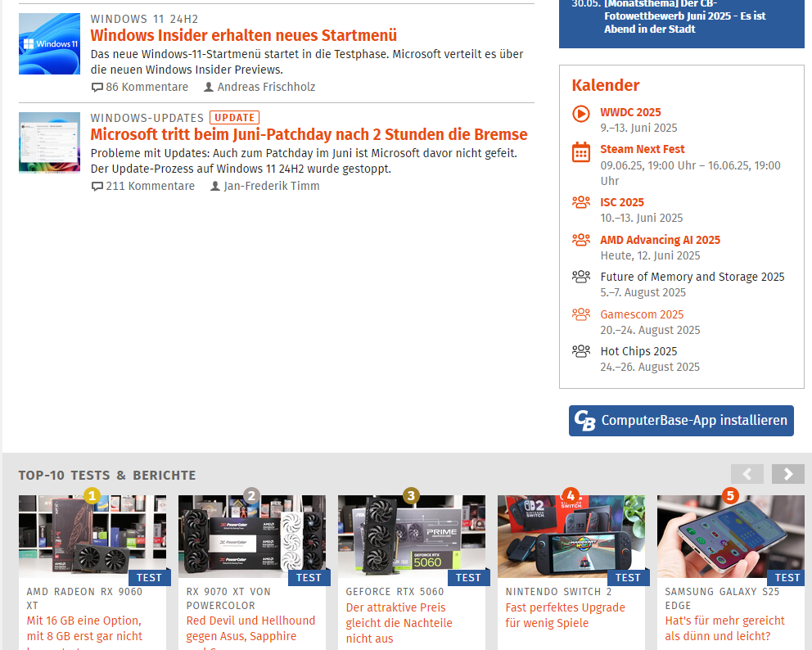Open 'Der attraktive Preis gleicht' article link
This screenshot has width=812, height=650.
(x=399, y=623)
